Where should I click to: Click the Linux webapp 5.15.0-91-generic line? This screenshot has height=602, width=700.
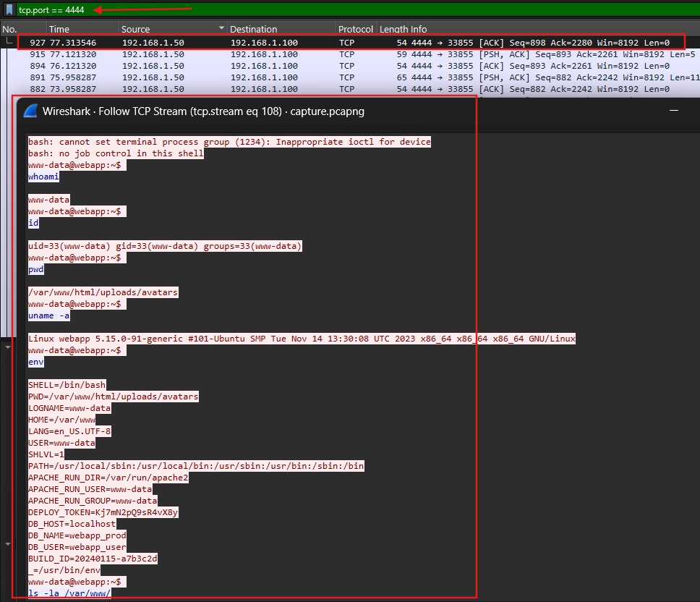tap(302, 339)
